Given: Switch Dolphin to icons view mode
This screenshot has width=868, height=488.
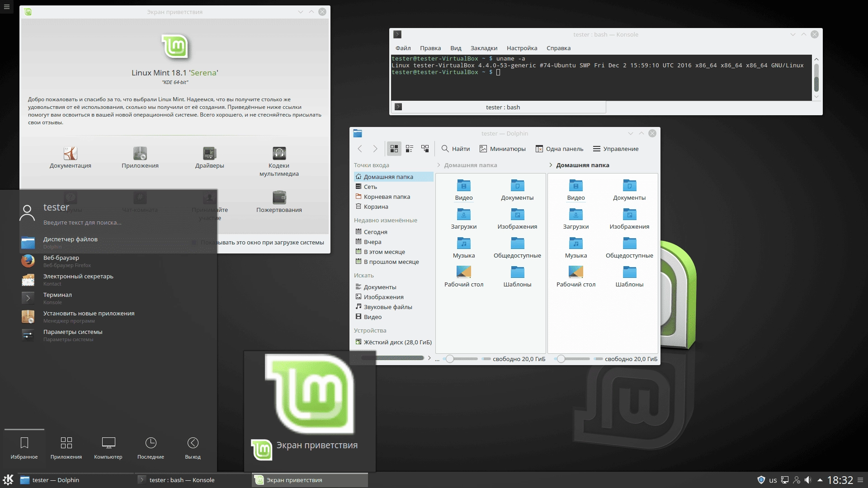Looking at the screenshot, I should coord(394,149).
